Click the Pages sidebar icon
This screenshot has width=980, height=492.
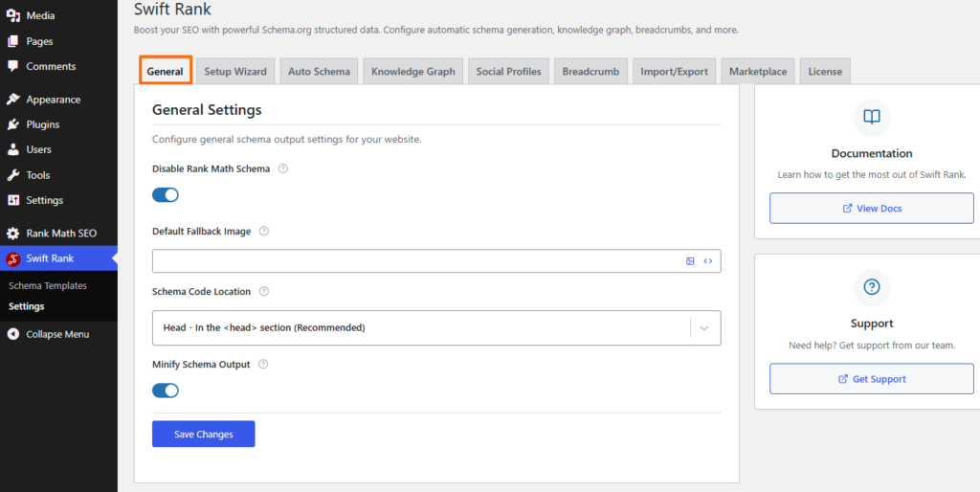(13, 41)
